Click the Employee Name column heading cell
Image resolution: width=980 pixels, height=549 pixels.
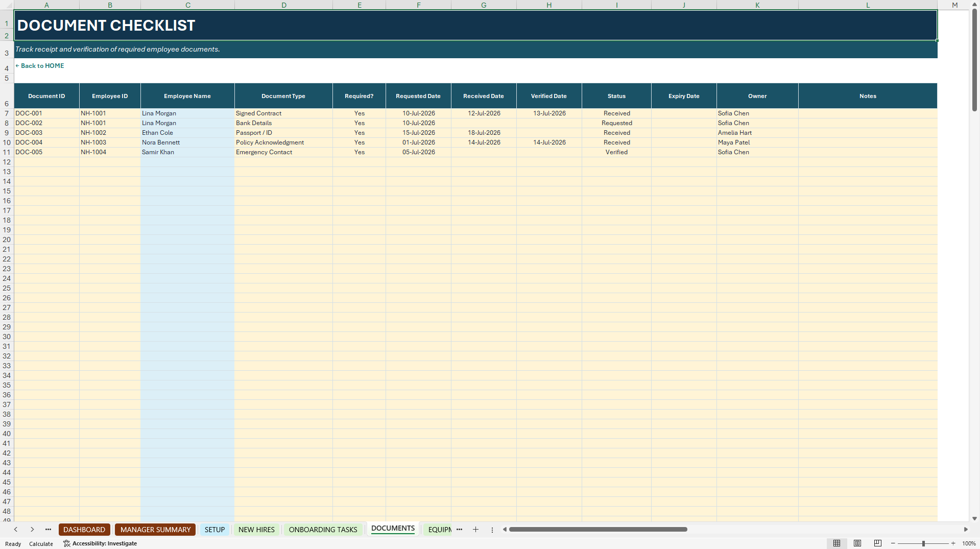click(187, 96)
